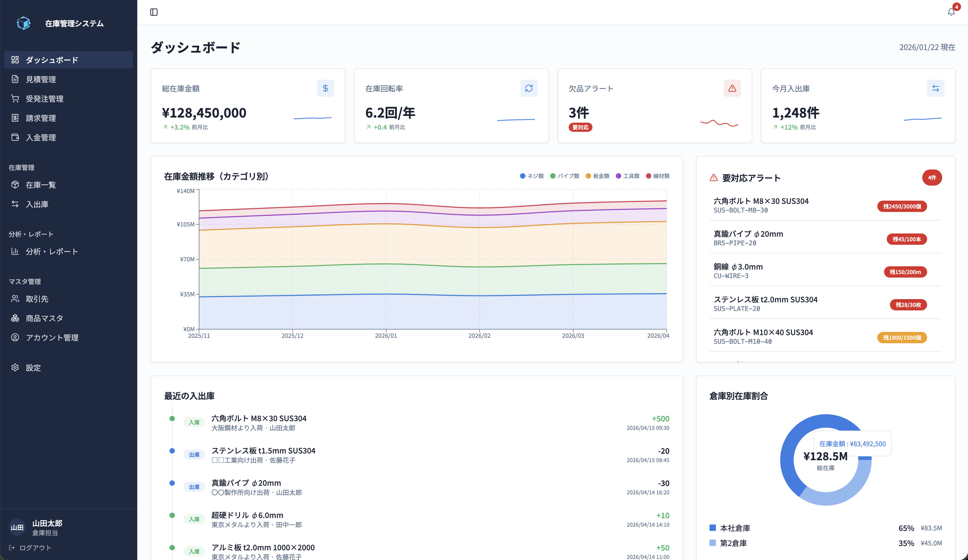Click the 残28/30枚 badge
This screenshot has width=968, height=560.
908,304
